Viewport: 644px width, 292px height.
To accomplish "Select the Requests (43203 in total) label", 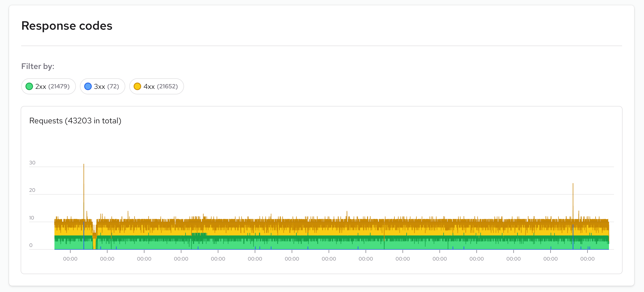I will [x=75, y=121].
